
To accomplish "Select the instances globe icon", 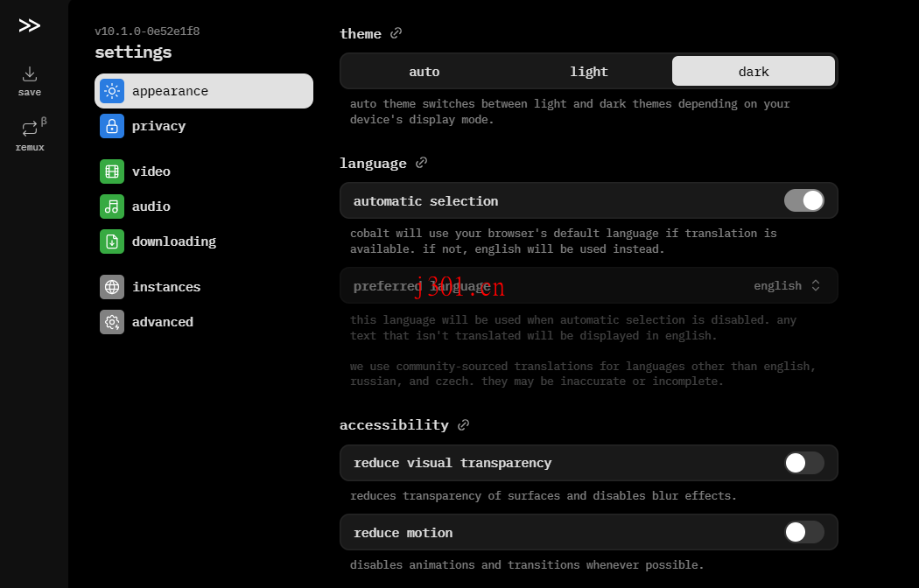I will (111, 286).
